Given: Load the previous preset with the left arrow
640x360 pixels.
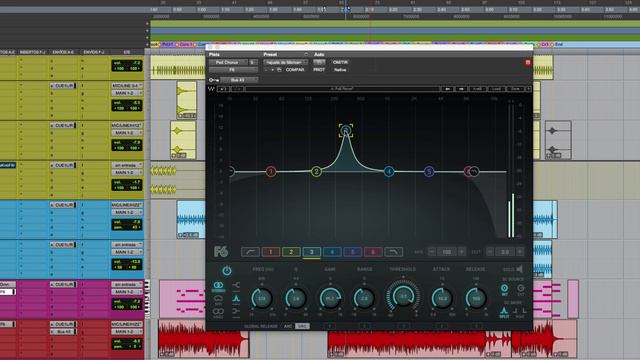Looking at the screenshot, I should pos(448,89).
